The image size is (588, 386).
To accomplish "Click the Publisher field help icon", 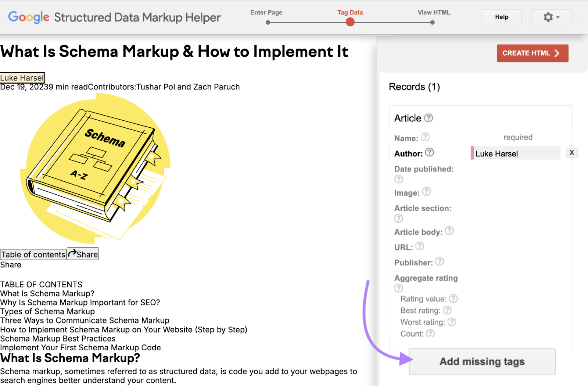I will [440, 262].
